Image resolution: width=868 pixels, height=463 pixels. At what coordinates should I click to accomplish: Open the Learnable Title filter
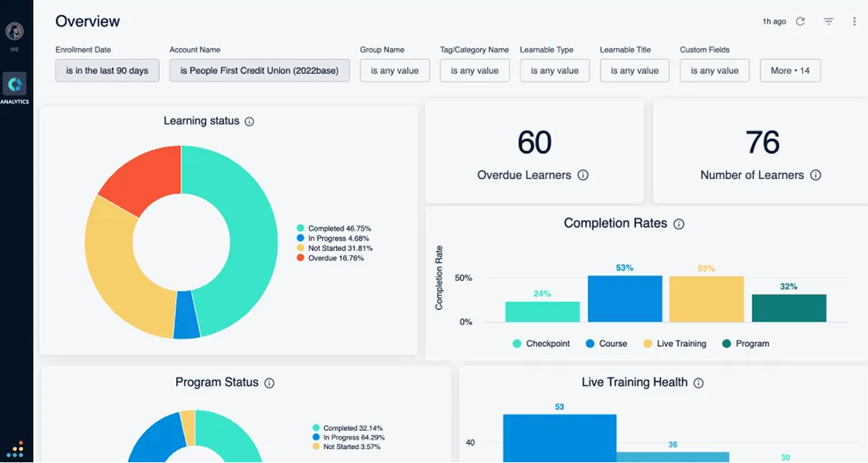pos(635,71)
